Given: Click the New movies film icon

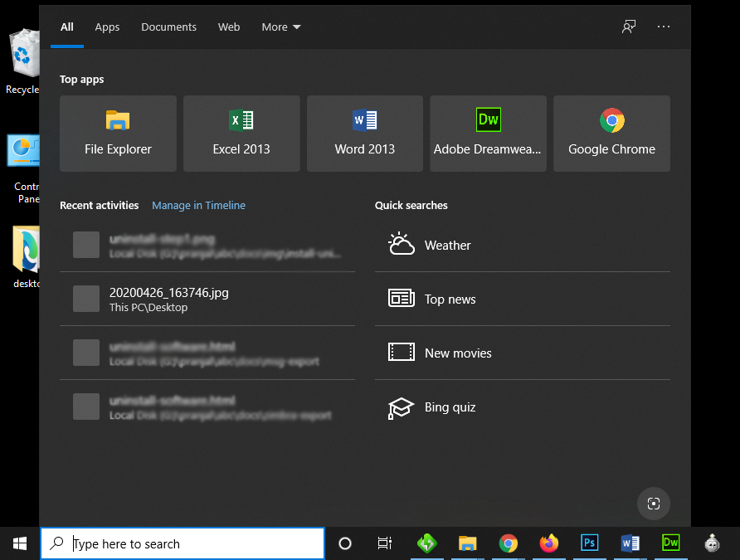Looking at the screenshot, I should pos(402,352).
